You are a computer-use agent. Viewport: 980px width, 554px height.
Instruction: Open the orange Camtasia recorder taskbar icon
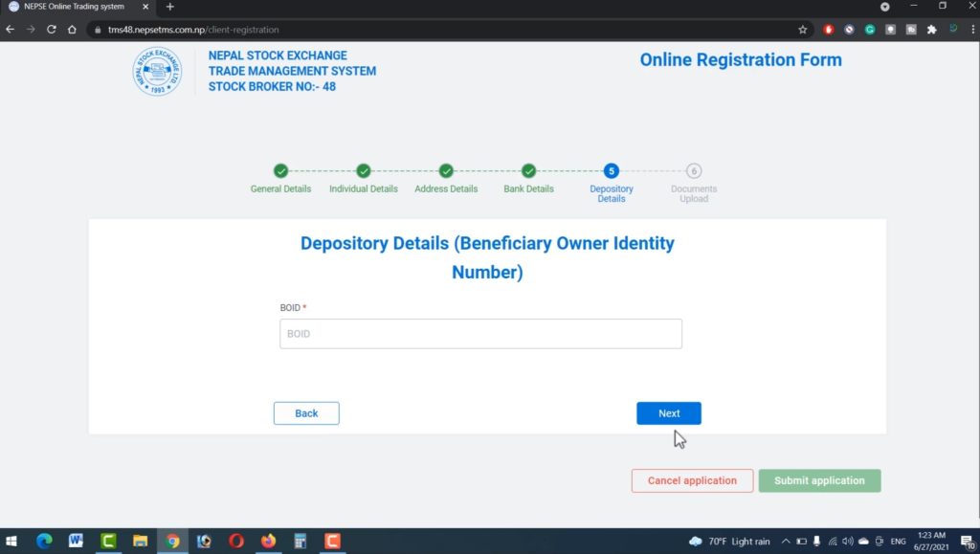coord(332,541)
